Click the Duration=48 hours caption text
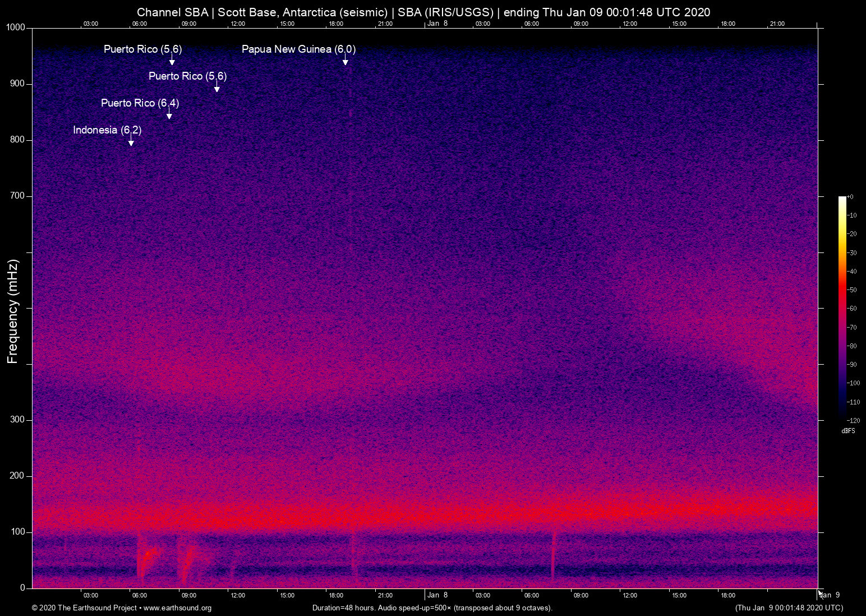 pyautogui.click(x=432, y=608)
